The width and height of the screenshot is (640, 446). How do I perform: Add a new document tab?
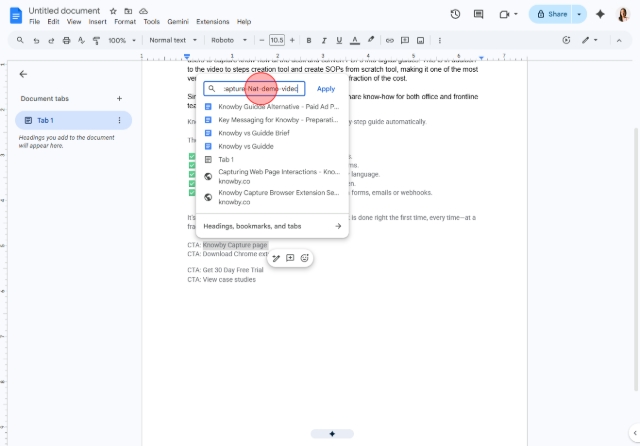tap(119, 98)
